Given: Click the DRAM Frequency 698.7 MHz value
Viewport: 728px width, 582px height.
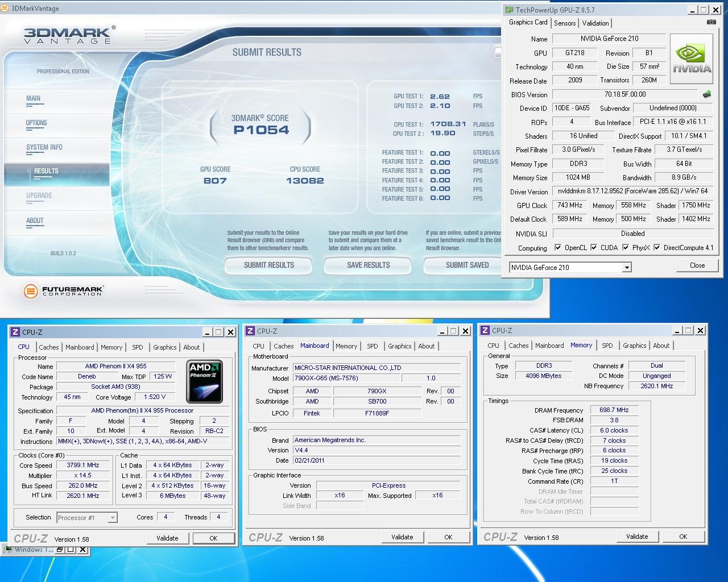Looking at the screenshot, I should (x=614, y=410).
